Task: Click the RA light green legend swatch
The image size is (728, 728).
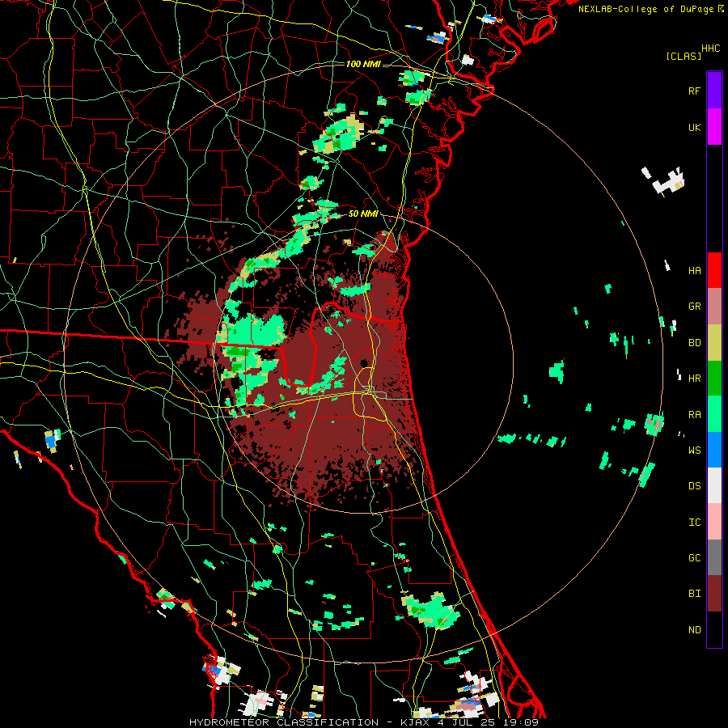Action: pyautogui.click(x=714, y=414)
